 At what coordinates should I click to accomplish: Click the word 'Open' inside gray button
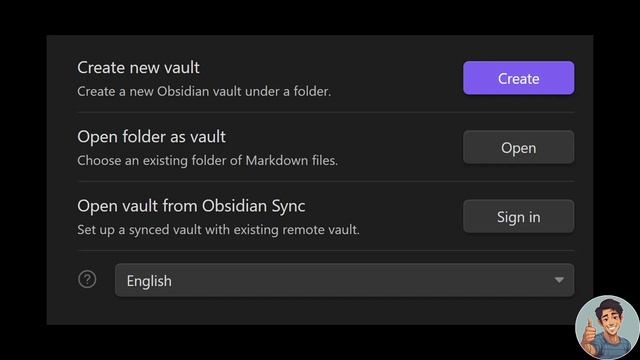click(518, 149)
